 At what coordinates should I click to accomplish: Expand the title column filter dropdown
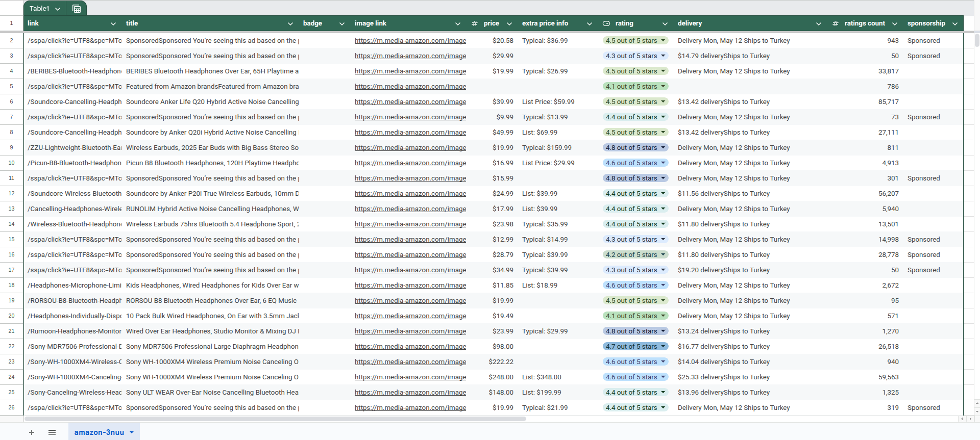click(290, 23)
